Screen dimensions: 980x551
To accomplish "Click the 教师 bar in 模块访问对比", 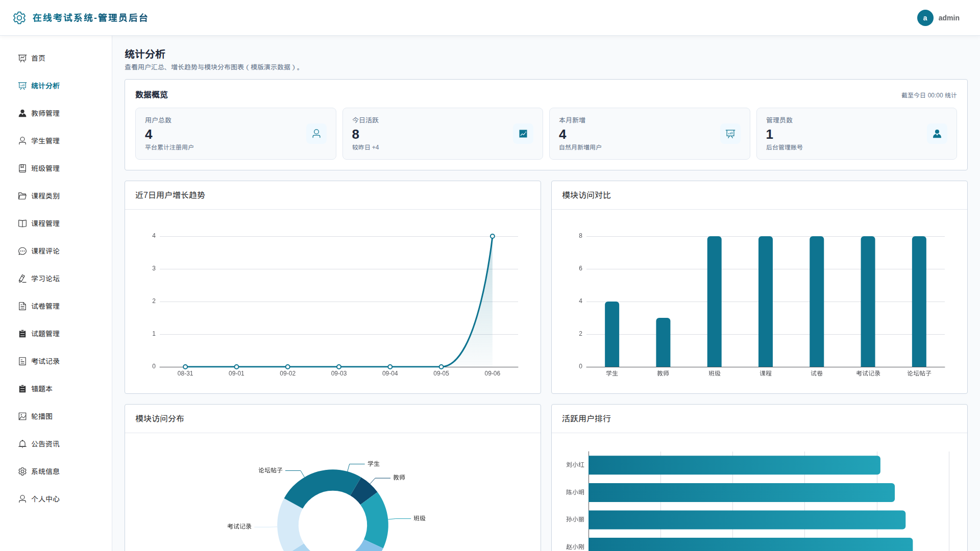I will (x=663, y=342).
